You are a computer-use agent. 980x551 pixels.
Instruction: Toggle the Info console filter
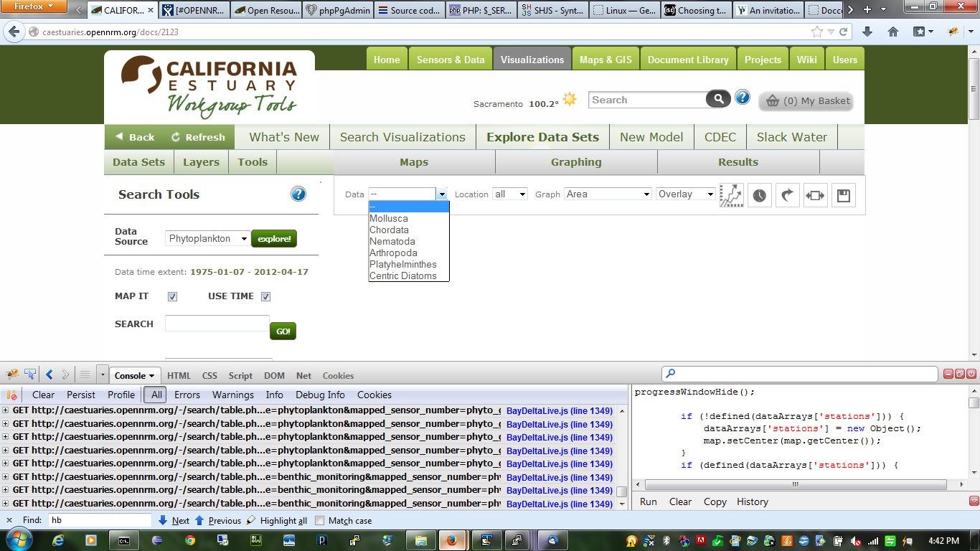click(x=275, y=395)
